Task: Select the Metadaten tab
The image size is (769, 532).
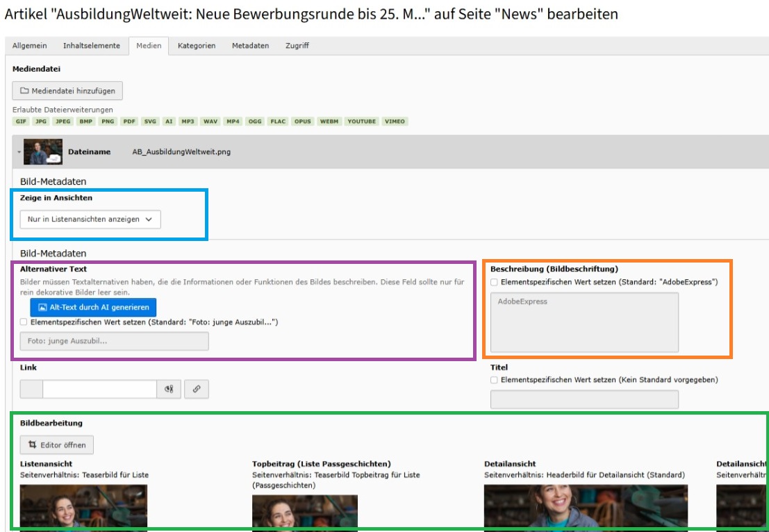Action: pyautogui.click(x=250, y=46)
